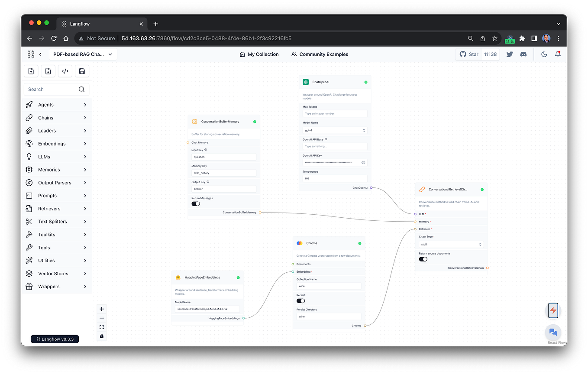
Task: Toggle Return source documents on ConversationalRetrievalChain
Action: tap(423, 259)
